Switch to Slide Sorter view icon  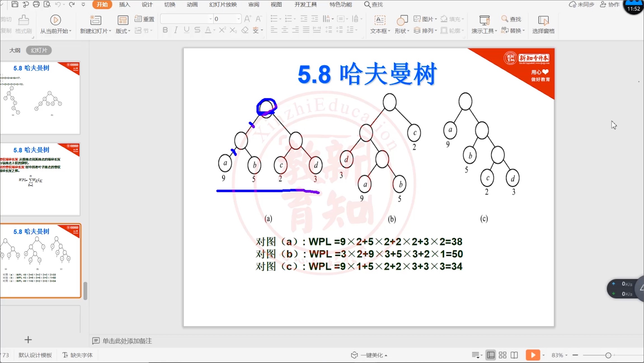point(502,355)
